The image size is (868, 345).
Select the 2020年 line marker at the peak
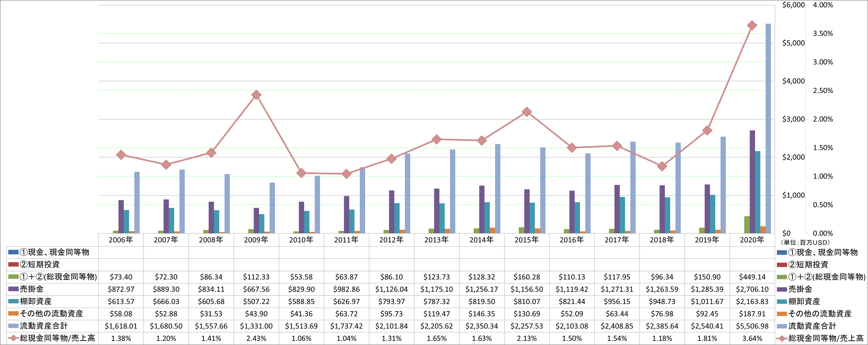click(x=752, y=26)
